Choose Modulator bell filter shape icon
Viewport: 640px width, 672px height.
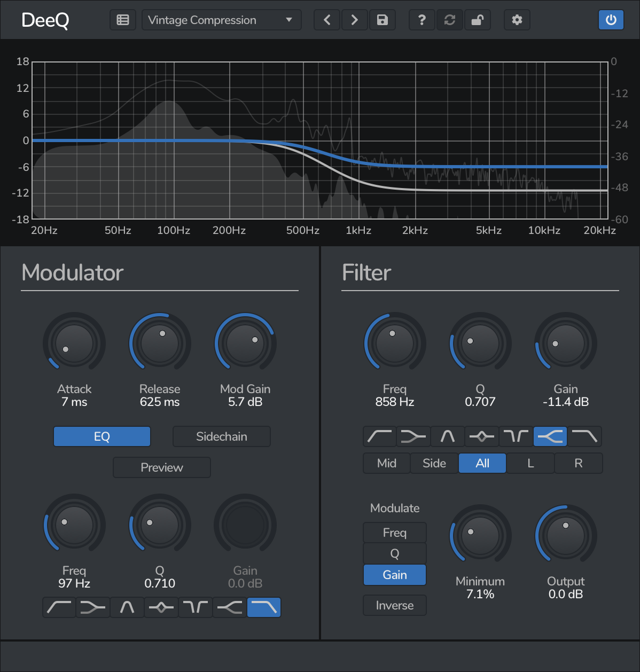[127, 607]
